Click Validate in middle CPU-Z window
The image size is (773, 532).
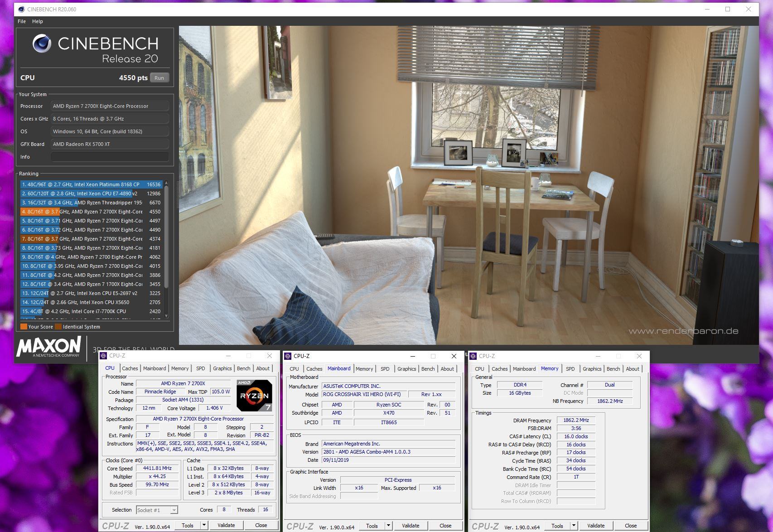pyautogui.click(x=411, y=526)
